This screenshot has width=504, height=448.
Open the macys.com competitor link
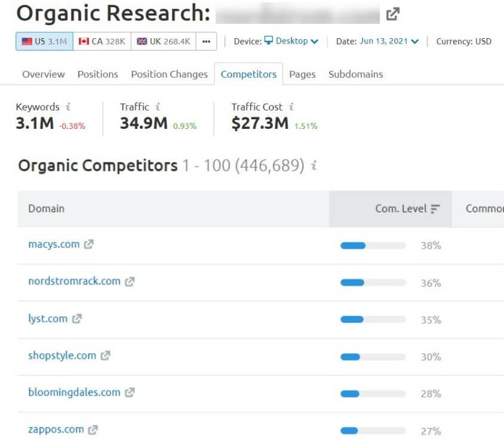(x=54, y=245)
